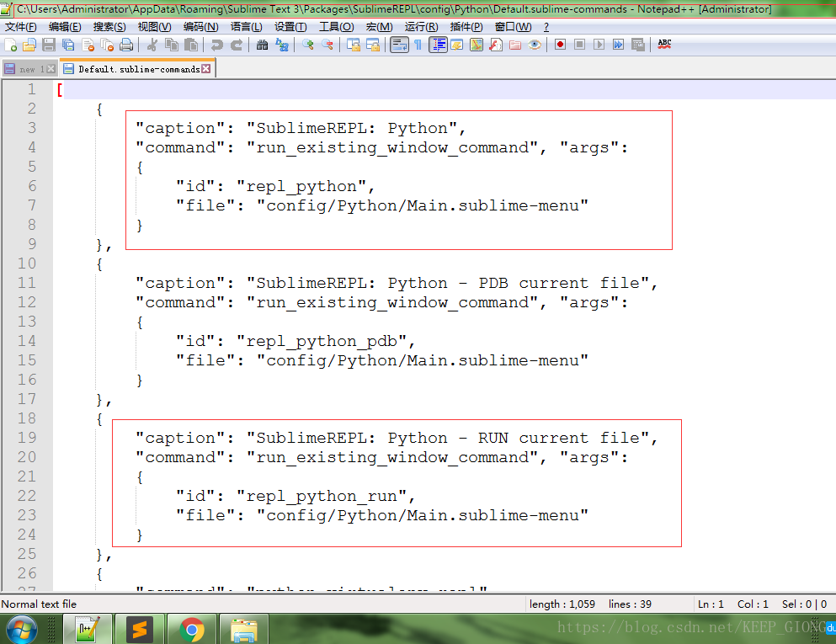Open the 工具(O) menu

coord(337,27)
